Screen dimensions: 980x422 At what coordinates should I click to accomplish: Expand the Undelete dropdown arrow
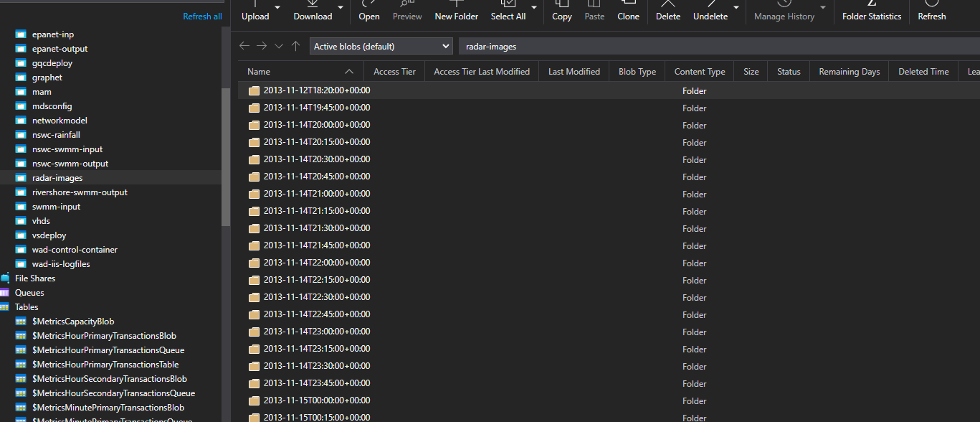tap(736, 8)
